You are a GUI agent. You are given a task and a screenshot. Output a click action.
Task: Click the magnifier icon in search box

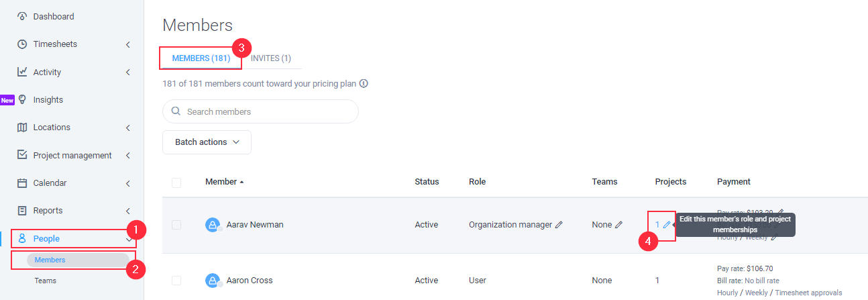point(176,111)
